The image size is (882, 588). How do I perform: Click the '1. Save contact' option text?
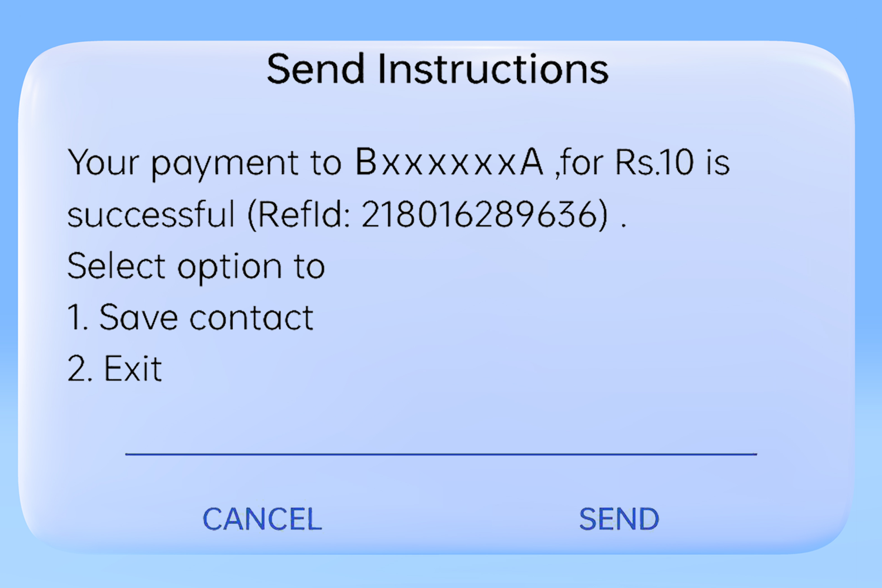(191, 318)
